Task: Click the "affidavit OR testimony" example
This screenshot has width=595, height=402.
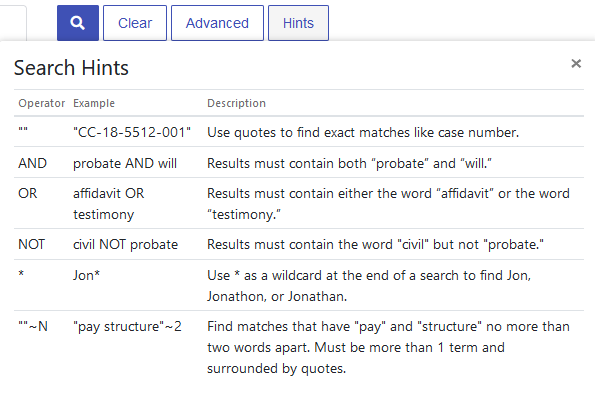Action: 109,204
